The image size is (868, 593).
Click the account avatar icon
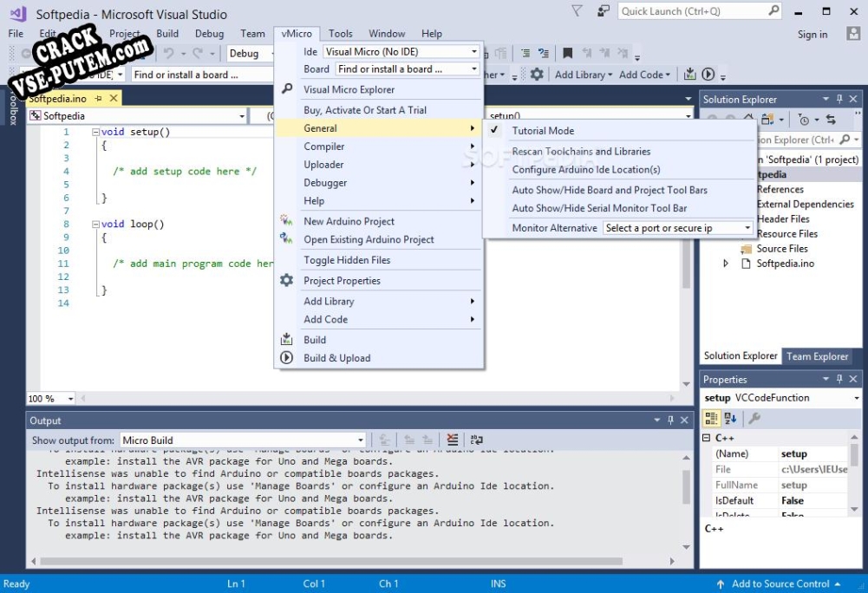click(x=853, y=34)
